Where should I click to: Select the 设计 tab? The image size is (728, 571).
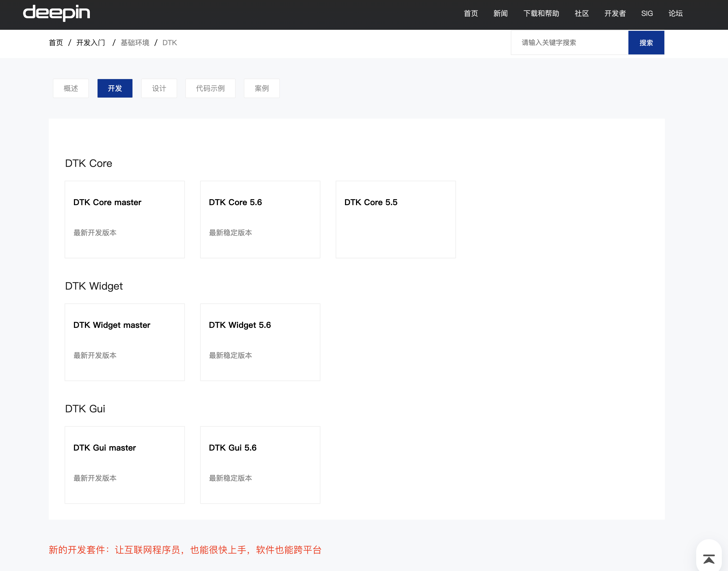click(159, 88)
